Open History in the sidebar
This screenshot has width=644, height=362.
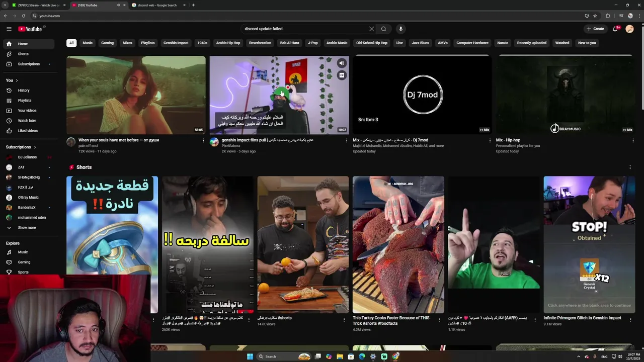29,90
